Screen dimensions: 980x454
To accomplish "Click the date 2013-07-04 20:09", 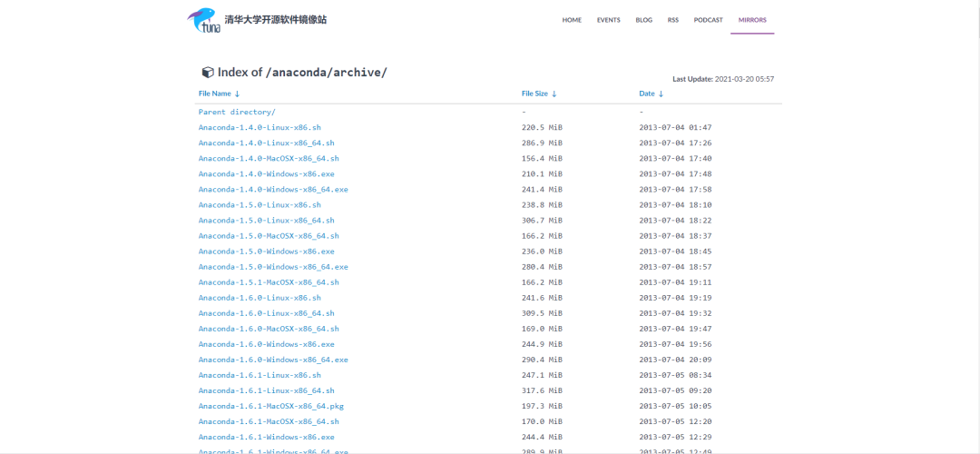I will (675, 360).
